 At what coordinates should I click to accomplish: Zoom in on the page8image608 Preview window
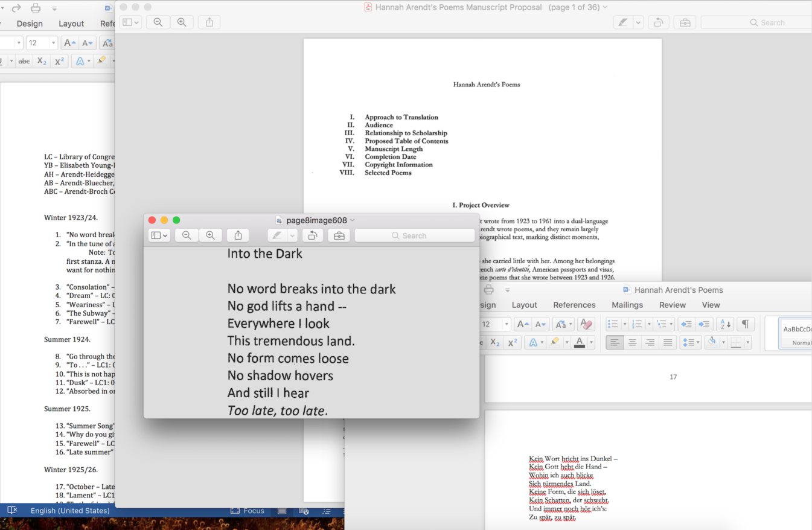click(x=211, y=235)
